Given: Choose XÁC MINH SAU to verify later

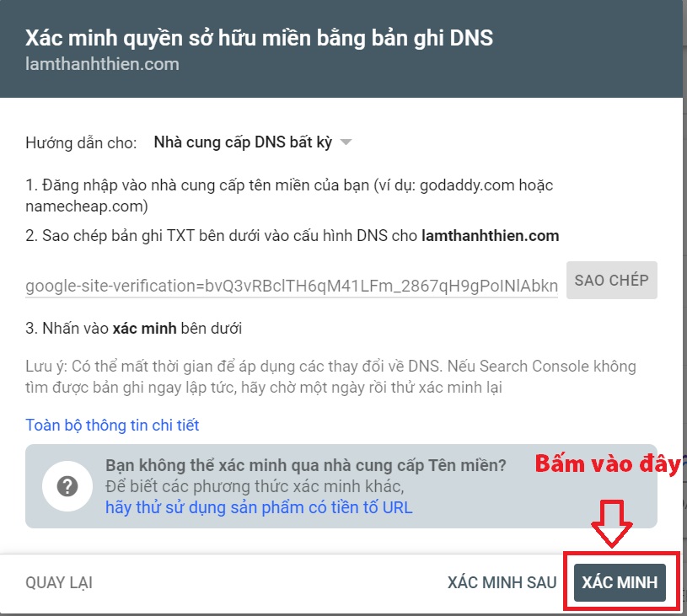Looking at the screenshot, I should click(x=502, y=581).
